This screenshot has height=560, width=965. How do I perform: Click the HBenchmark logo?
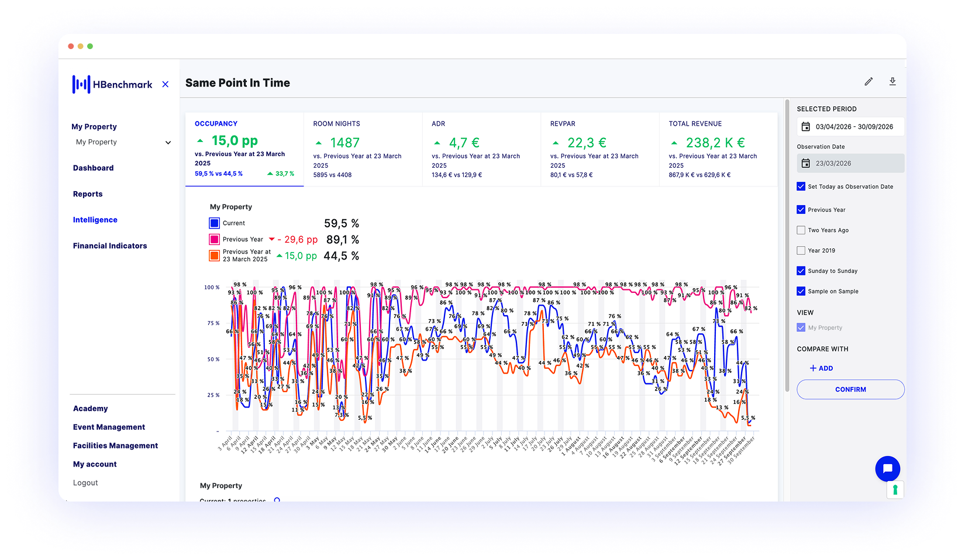[x=112, y=84]
